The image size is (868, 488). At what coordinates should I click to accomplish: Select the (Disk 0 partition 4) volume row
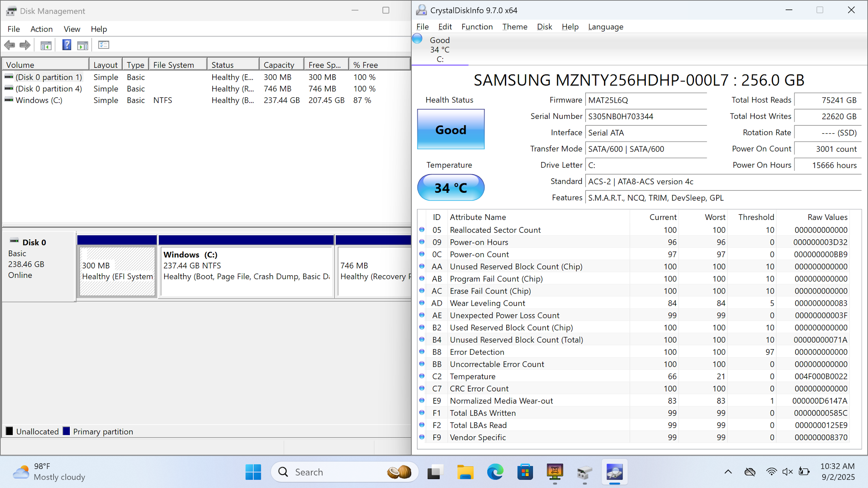tap(206, 89)
